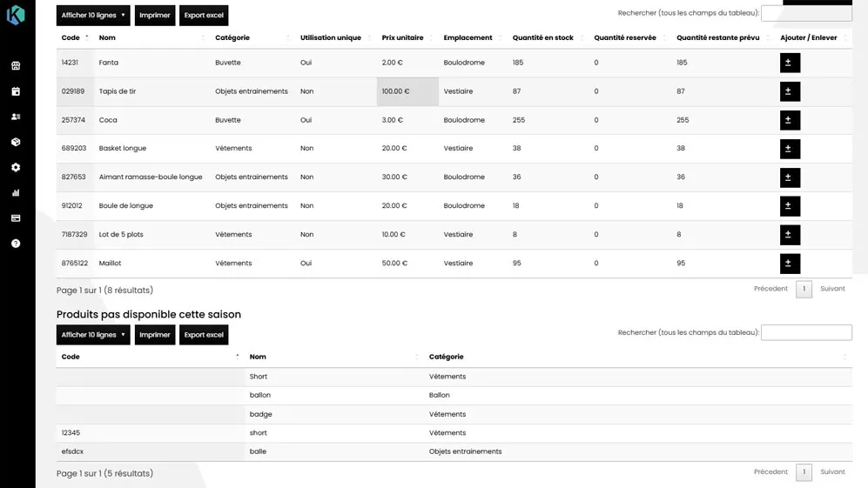Sort by Emplacement column
This screenshot has height=488, width=868.
474,37
